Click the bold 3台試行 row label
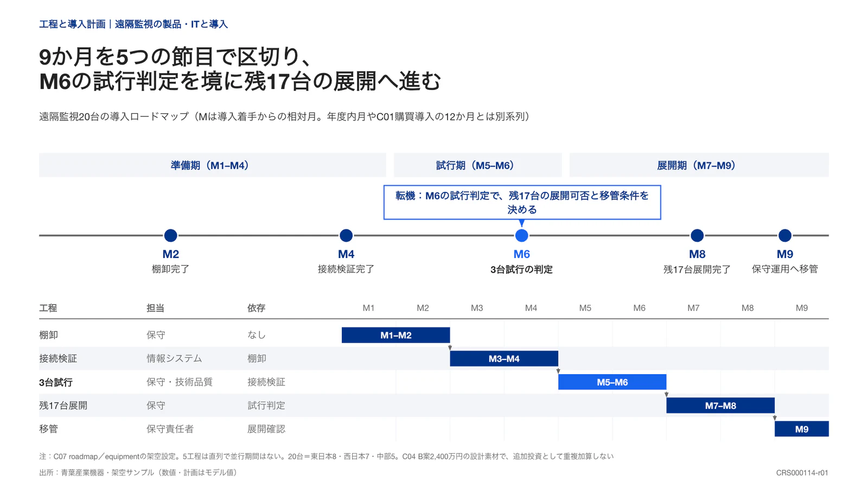 point(56,382)
